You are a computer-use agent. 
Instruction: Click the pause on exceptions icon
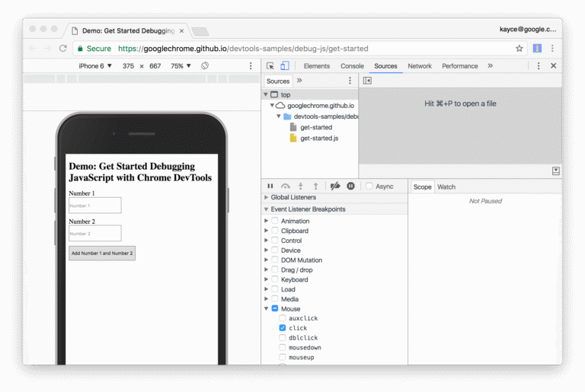tap(350, 186)
